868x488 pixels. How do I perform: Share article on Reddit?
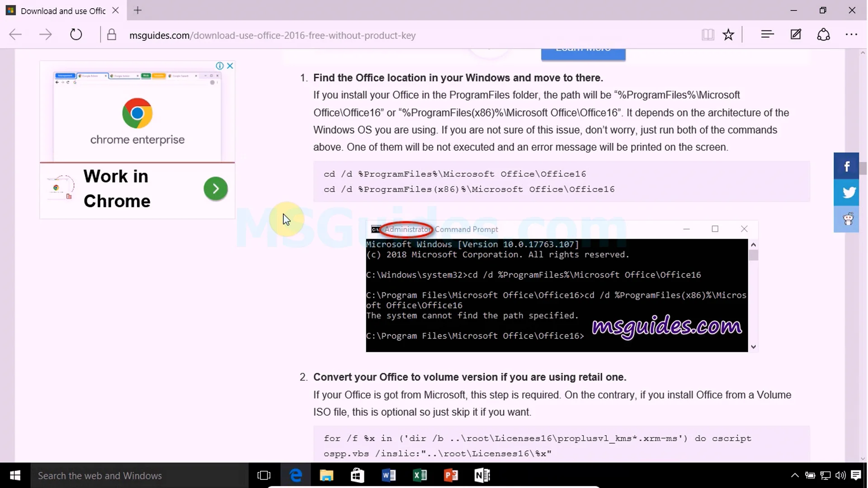pyautogui.click(x=846, y=219)
